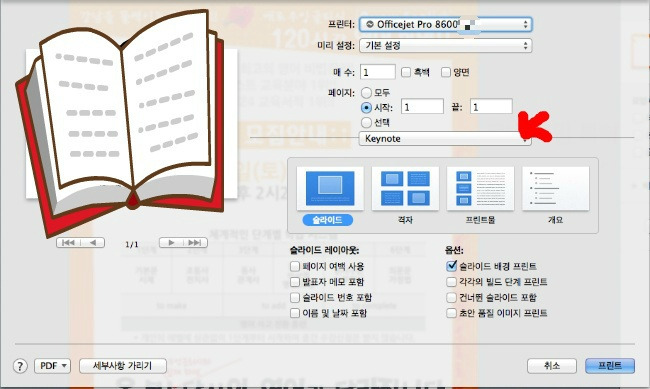Select the 시작 page range radio button
This screenshot has width=650, height=389.
coord(366,107)
